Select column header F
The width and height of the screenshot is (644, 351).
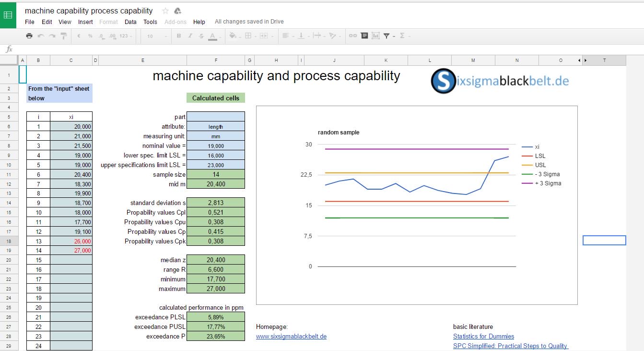(x=216, y=60)
